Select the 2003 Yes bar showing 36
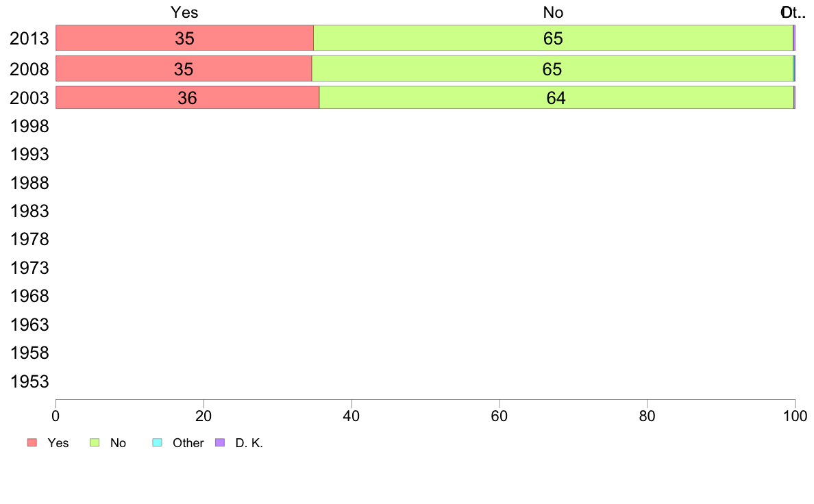Image resolution: width=814 pixels, height=504 pixels. point(188,98)
